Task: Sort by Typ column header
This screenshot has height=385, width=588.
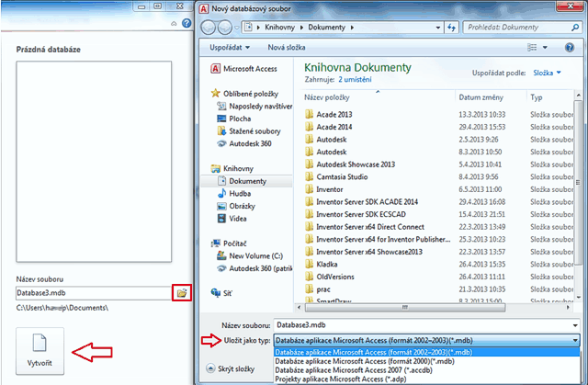Action: click(549, 97)
